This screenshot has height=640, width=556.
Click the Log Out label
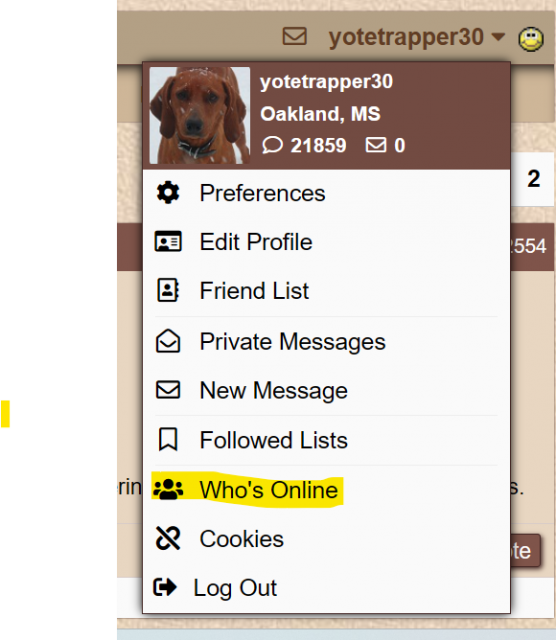point(235,588)
